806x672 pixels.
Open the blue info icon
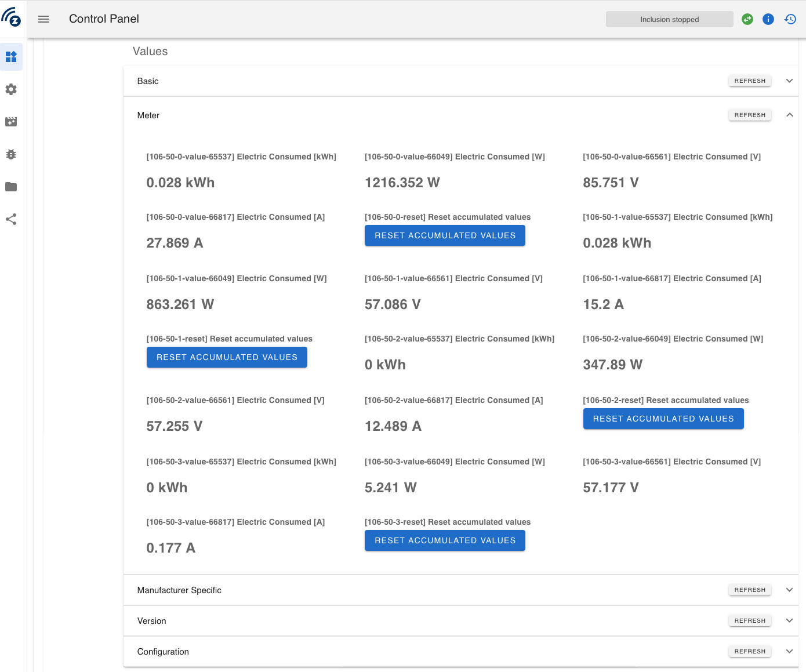click(768, 19)
